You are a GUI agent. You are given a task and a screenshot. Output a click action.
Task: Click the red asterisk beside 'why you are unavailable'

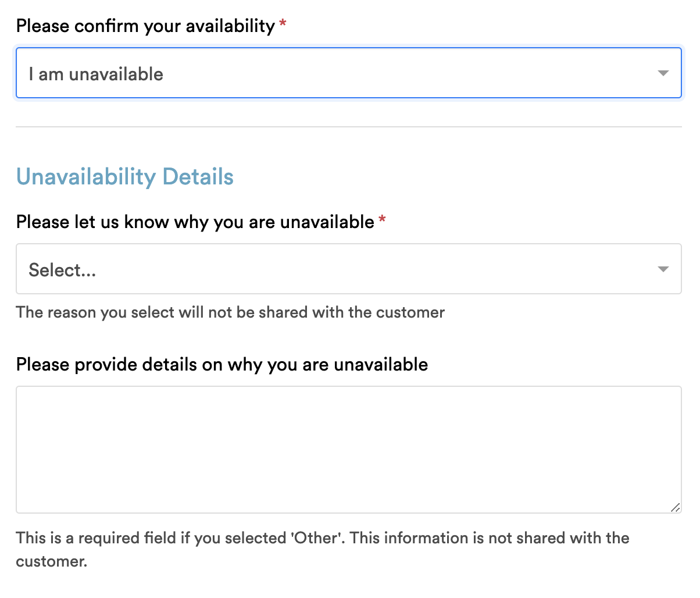382,220
